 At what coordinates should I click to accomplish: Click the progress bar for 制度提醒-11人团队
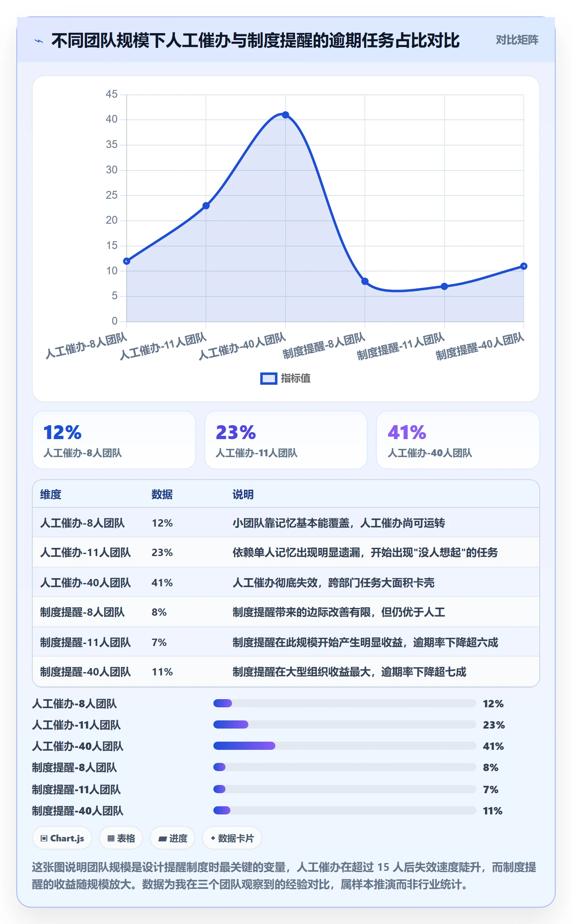click(344, 789)
